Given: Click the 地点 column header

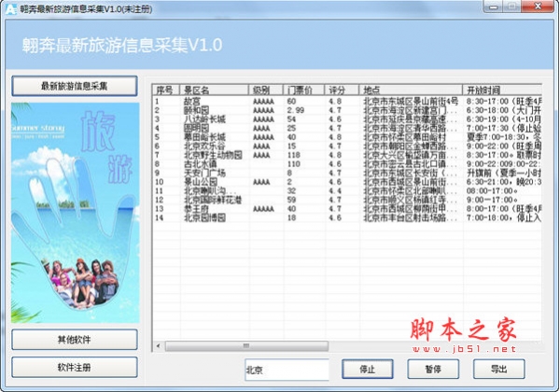Looking at the screenshot, I should click(411, 90).
